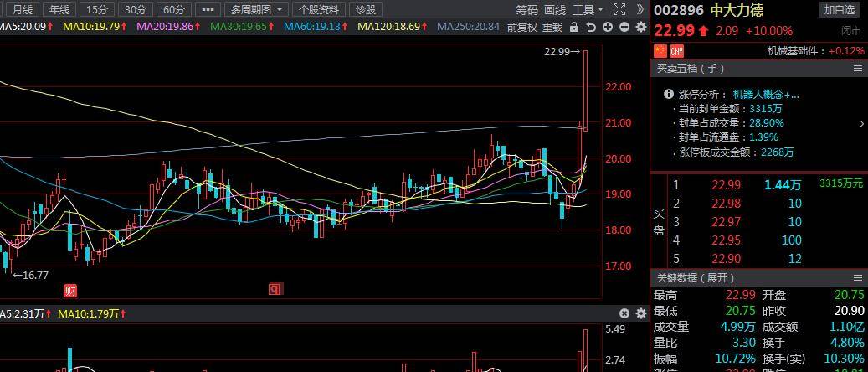Toggle 筹码 distribution display
Screen dimensions: 868x372
click(526, 9)
